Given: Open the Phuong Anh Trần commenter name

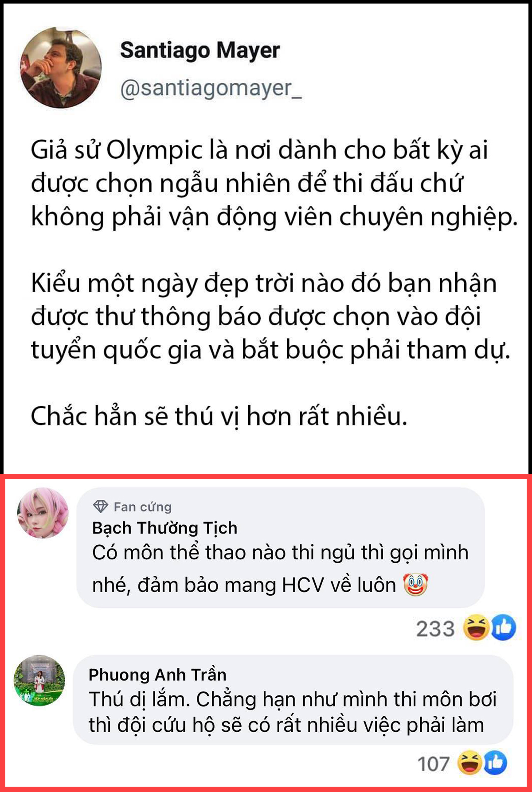Looking at the screenshot, I should click(157, 675).
